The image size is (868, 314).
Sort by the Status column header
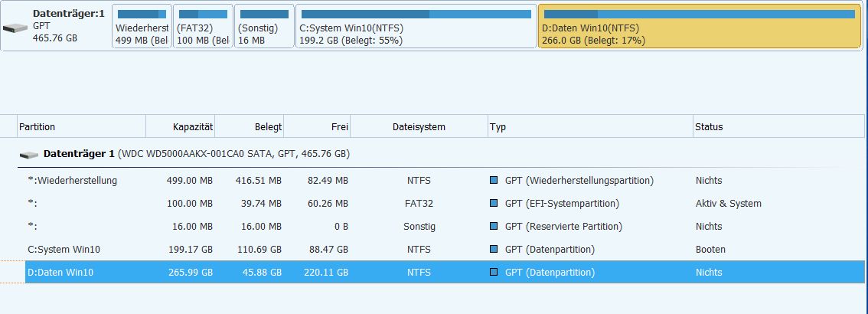tap(776, 127)
